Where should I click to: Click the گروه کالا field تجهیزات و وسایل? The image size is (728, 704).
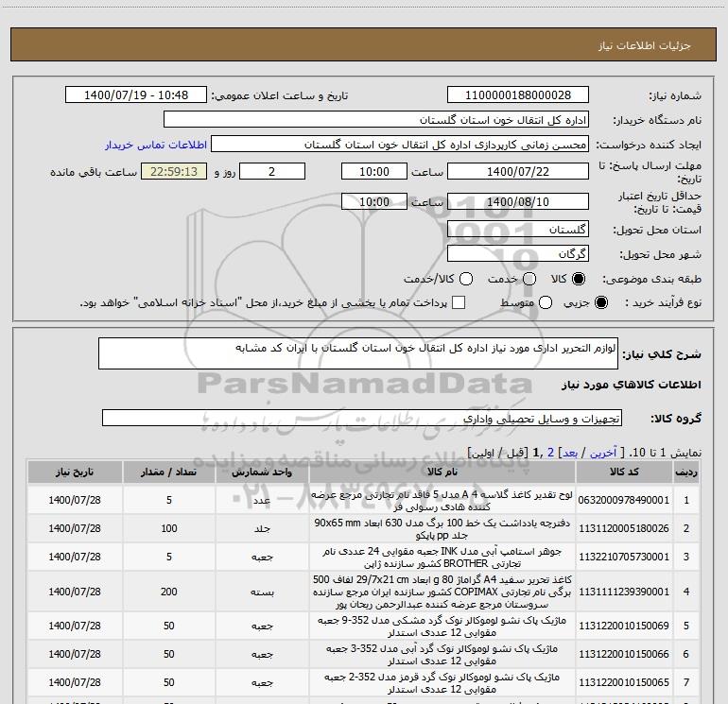pos(362,418)
